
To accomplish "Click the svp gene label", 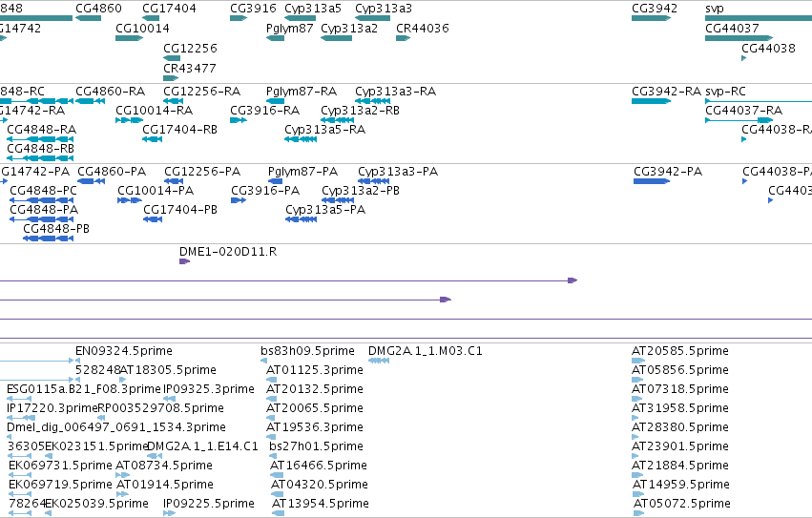I will 715,9.
